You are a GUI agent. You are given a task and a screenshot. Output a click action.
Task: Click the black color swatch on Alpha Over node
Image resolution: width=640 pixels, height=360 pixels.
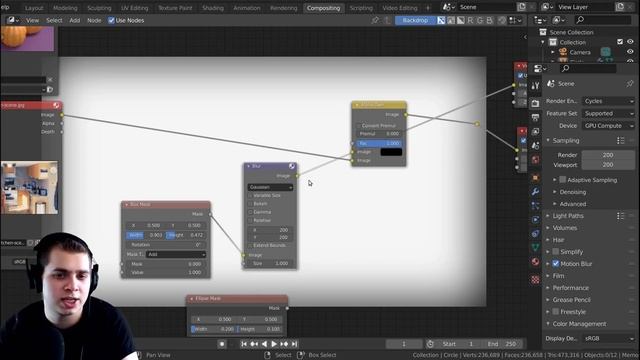tap(391, 152)
